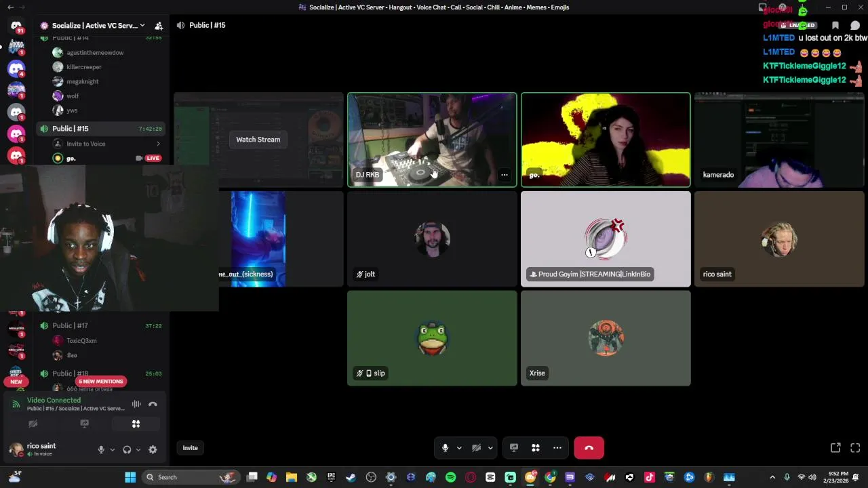Show hidden system tray icons
The height and width of the screenshot is (488, 868).
[x=772, y=477]
